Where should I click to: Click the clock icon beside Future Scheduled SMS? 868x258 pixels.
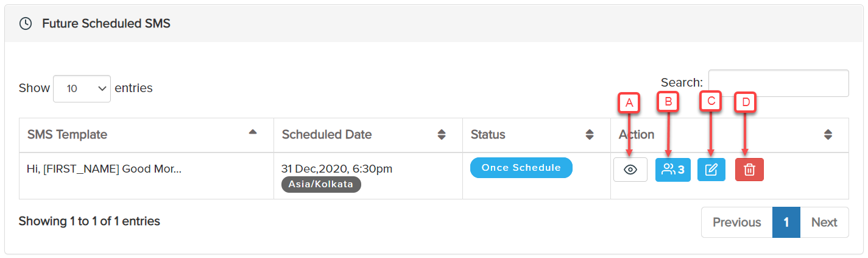click(26, 24)
